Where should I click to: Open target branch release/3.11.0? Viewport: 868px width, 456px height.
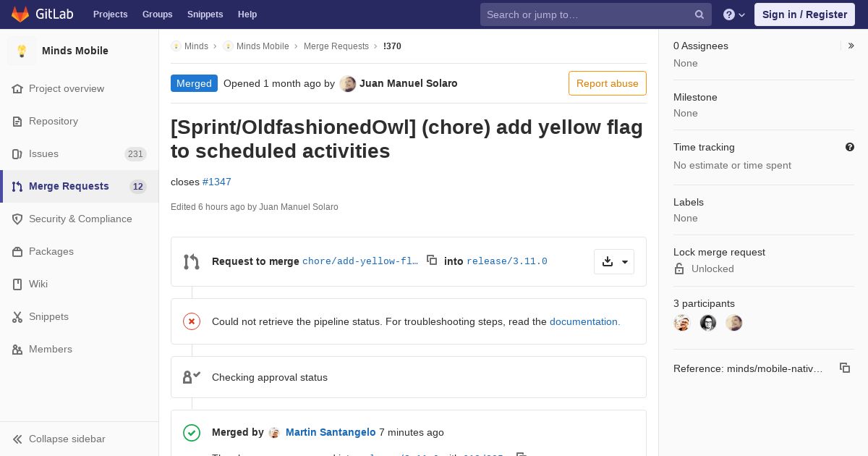tap(507, 261)
